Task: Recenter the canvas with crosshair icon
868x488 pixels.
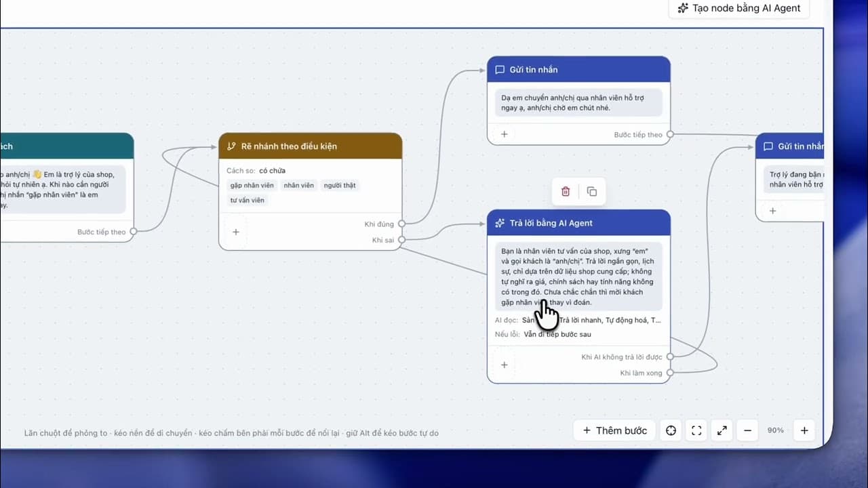Action: pos(671,430)
